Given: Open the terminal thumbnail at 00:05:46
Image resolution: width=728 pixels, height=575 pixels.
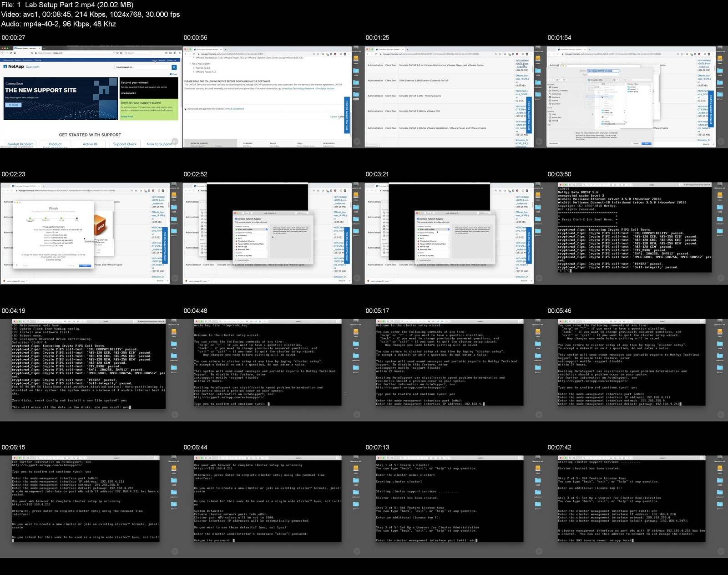Looking at the screenshot, I should pyautogui.click(x=637, y=370).
